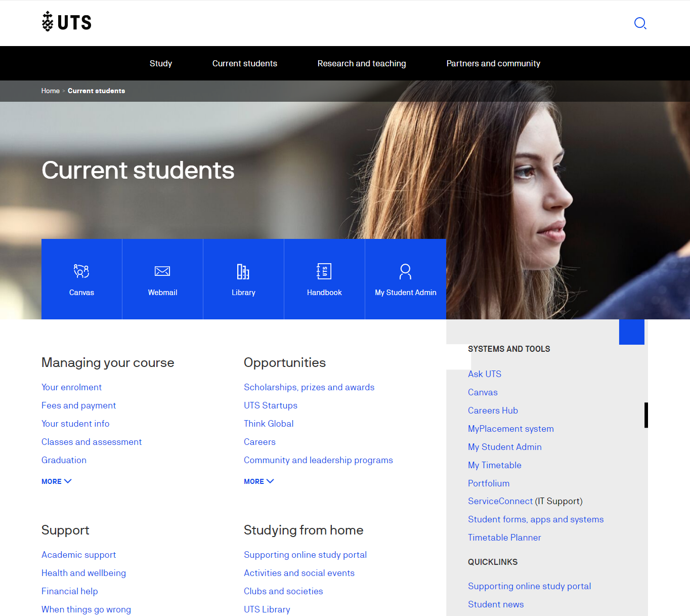Open UTS Startups link
The width and height of the screenshot is (690, 616).
pyautogui.click(x=271, y=405)
